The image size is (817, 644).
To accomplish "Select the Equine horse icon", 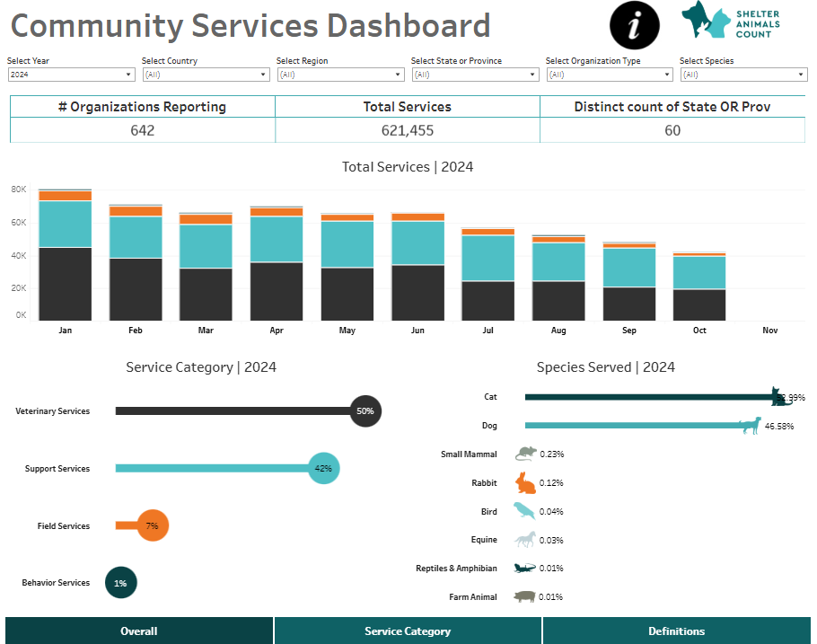I will pos(524,539).
